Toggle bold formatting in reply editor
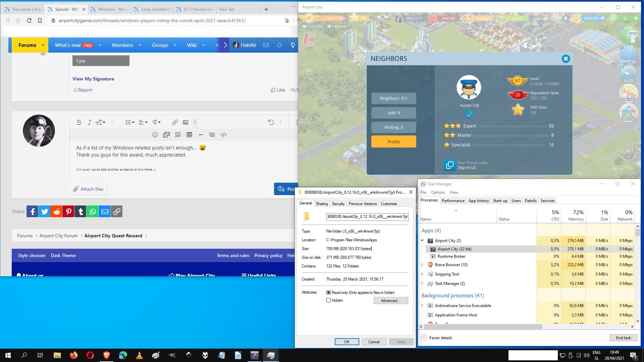This screenshot has height=362, width=644. click(79, 122)
